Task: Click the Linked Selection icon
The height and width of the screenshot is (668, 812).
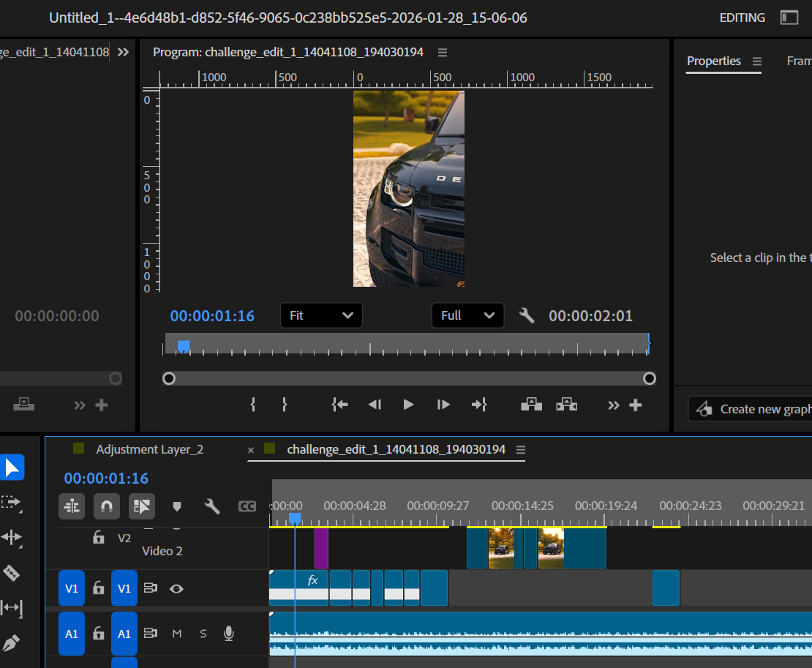Action: (x=142, y=506)
